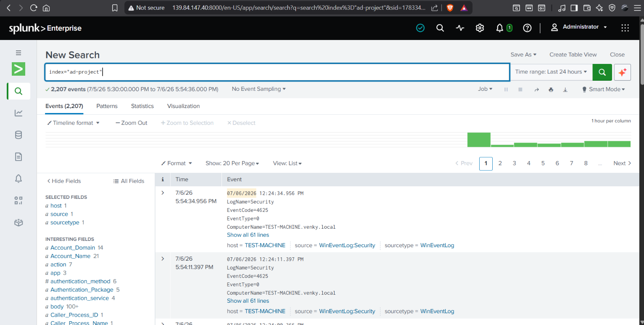
Task: Switch to the Visualization tab
Action: click(183, 106)
